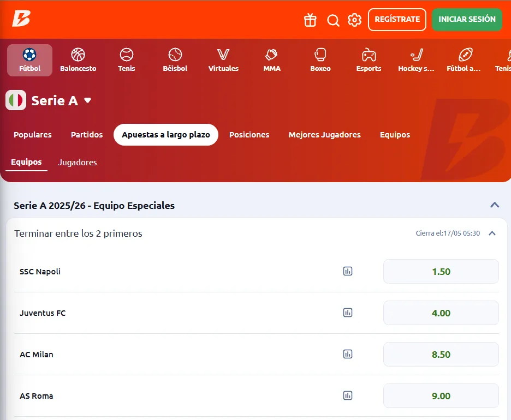Viewport: 511px width, 420px height.
Task: Select the underlined Equipos sub-tab
Action: pos(26,162)
